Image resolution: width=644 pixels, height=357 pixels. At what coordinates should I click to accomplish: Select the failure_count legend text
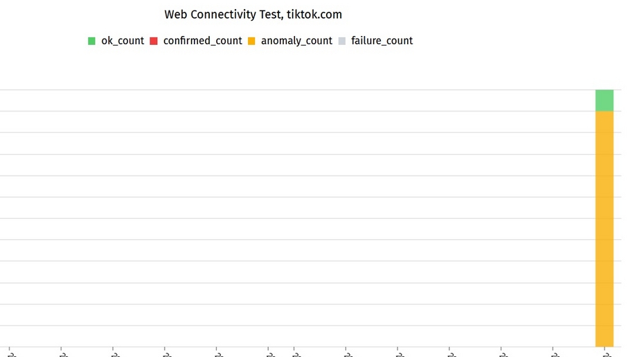(x=382, y=41)
